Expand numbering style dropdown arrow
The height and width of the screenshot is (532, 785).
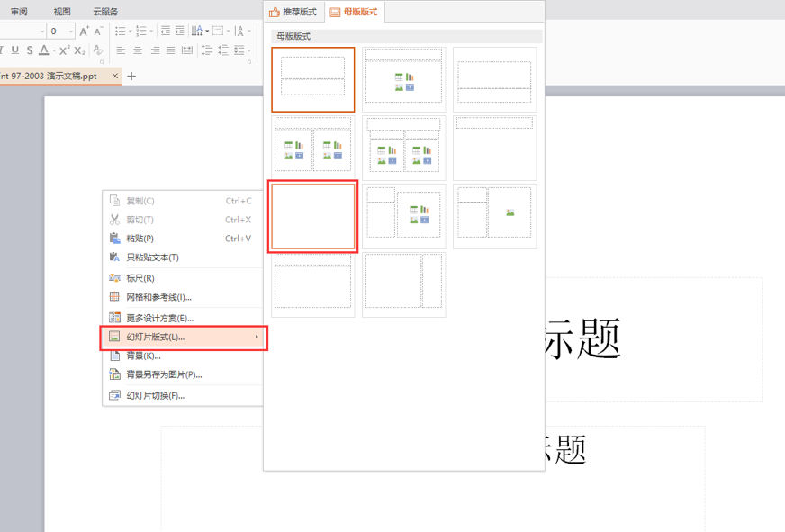pyautogui.click(x=151, y=31)
